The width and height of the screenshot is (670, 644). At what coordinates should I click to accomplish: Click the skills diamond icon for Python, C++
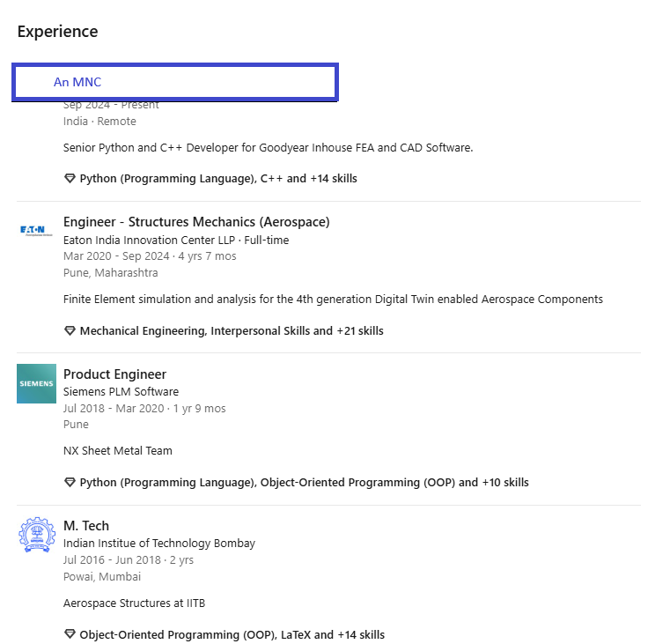70,179
